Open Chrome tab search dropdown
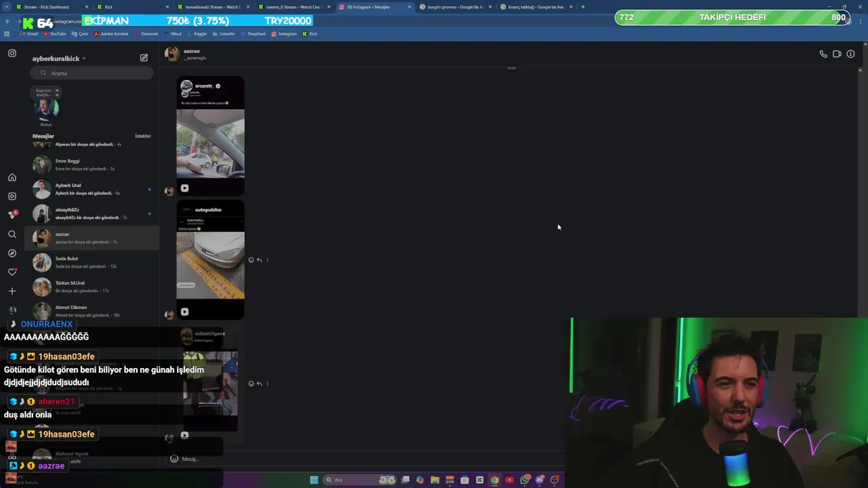 coord(7,7)
